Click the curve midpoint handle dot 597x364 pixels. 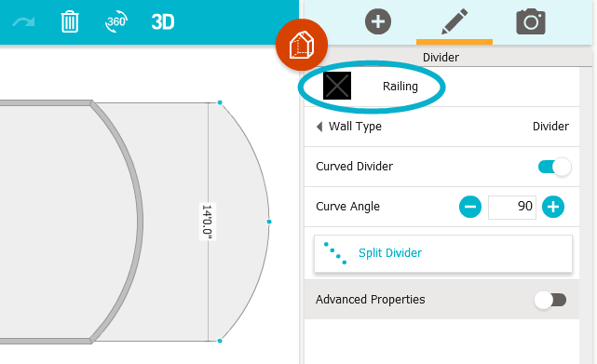(x=269, y=222)
